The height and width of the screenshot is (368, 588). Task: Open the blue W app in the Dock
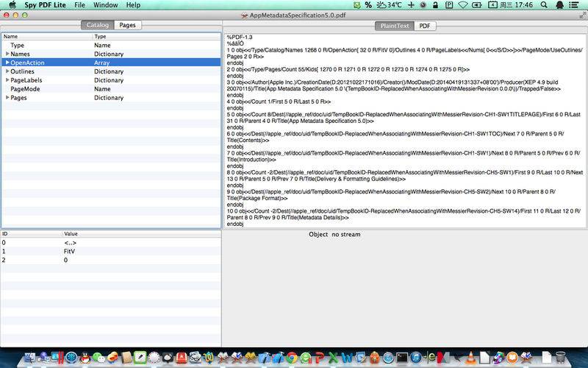(347, 358)
